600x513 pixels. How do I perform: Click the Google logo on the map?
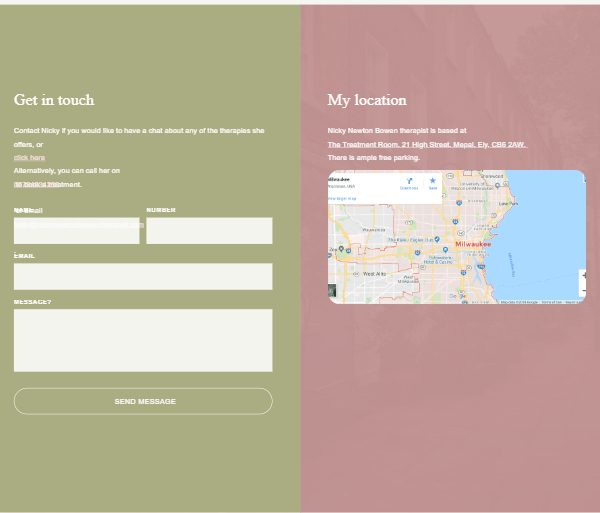(453, 296)
